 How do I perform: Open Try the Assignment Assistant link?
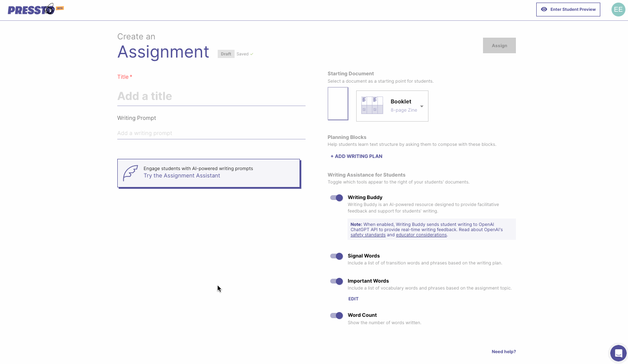pos(182,176)
